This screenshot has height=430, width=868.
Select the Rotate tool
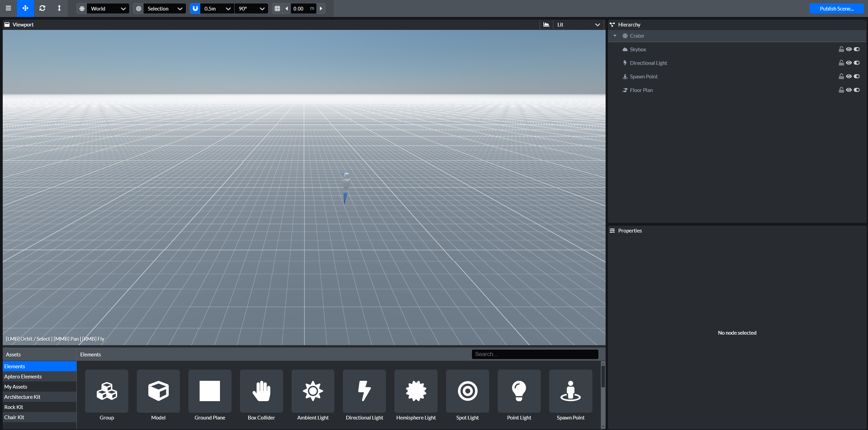pyautogui.click(x=42, y=8)
